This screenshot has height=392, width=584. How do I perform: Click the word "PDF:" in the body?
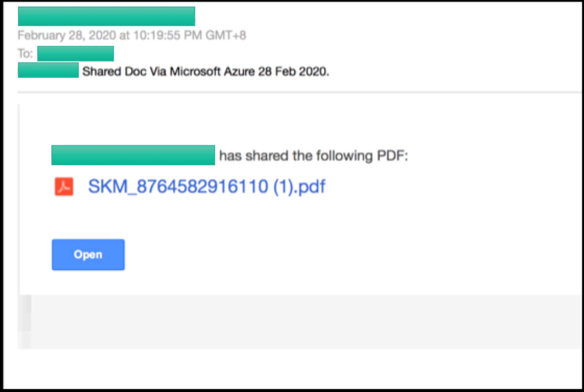click(x=392, y=156)
